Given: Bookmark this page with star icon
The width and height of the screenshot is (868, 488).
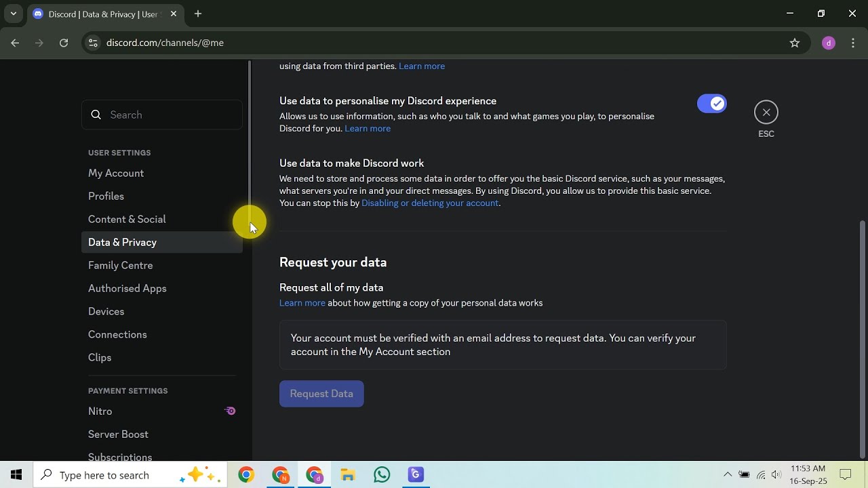Looking at the screenshot, I should (795, 43).
